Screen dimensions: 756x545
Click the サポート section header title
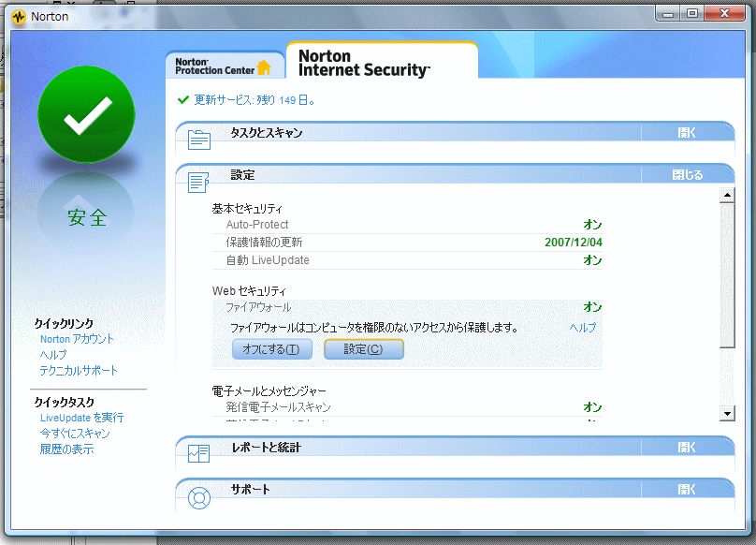pos(250,490)
